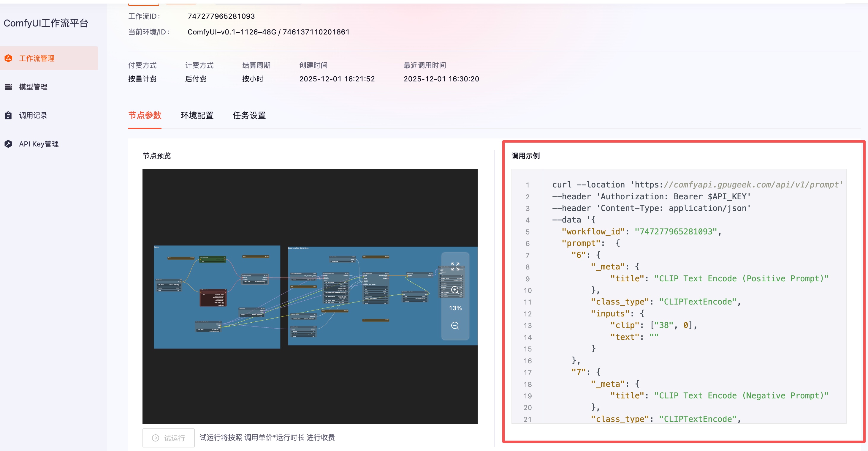Click the 模型管理 list icon
Image resolution: width=868 pixels, height=451 pixels.
pos(8,87)
